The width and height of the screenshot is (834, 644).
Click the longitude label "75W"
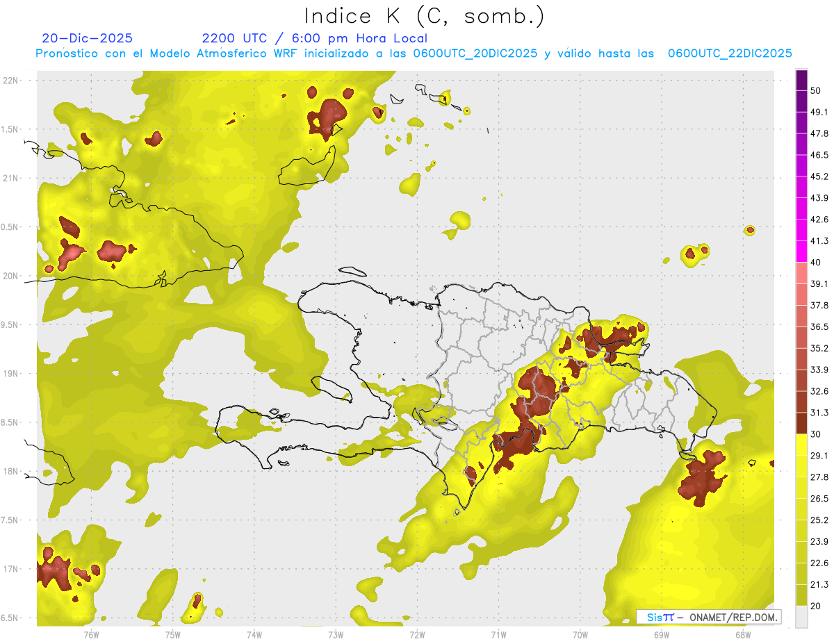point(172,635)
